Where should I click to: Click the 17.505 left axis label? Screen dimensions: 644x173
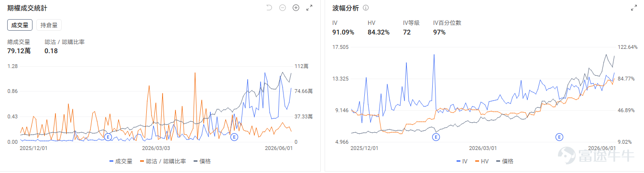tap(340, 47)
